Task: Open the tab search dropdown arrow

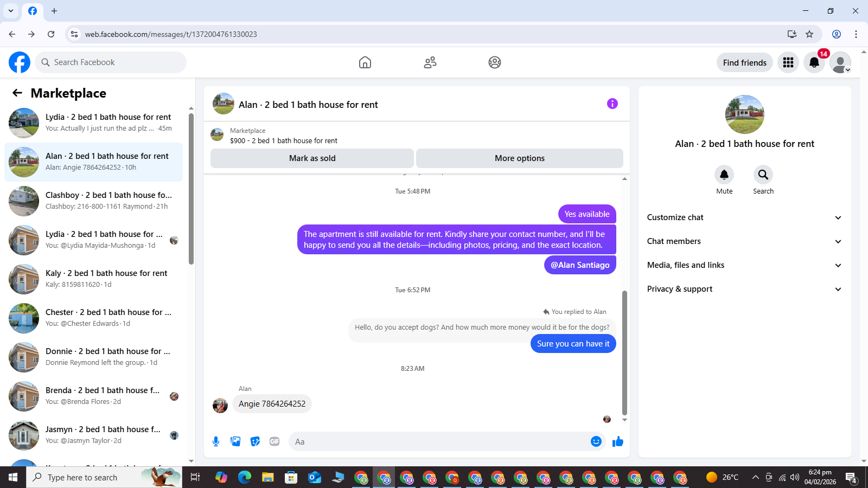Action: click(x=11, y=11)
